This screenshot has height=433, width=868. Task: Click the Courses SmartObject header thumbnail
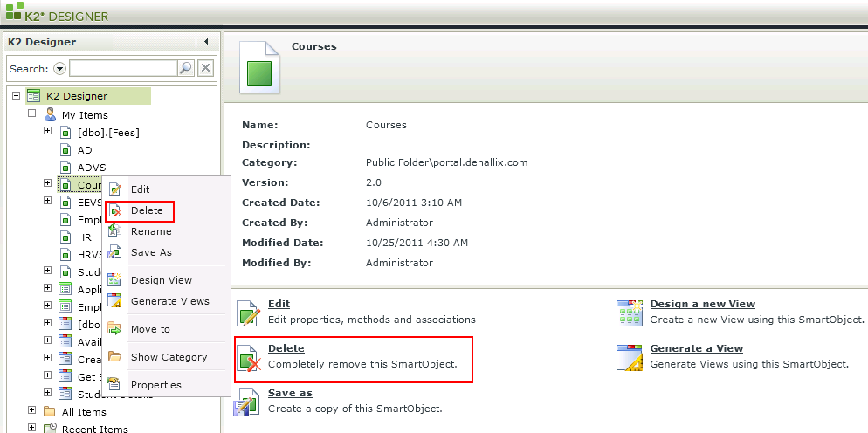pos(259,66)
